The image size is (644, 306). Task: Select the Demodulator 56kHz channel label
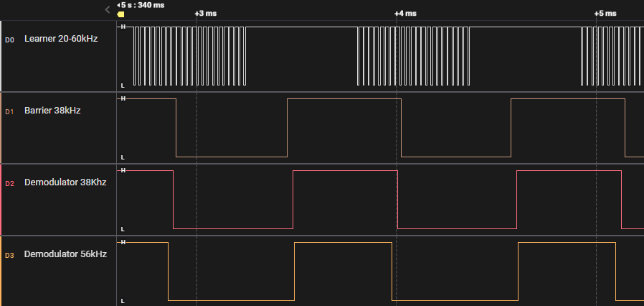point(65,254)
